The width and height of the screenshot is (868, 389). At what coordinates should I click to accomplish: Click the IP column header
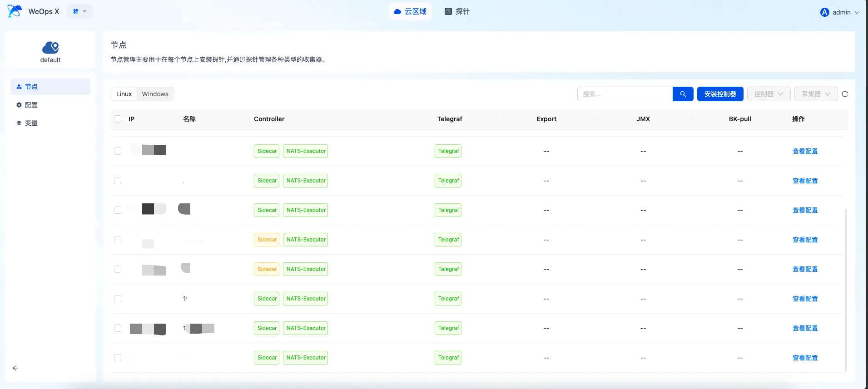(131, 119)
